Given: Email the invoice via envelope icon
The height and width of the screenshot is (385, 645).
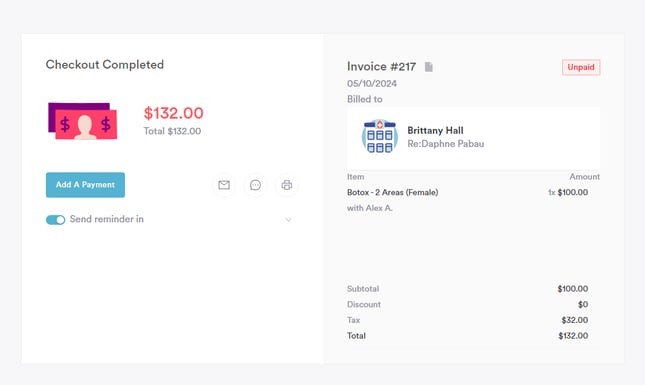Looking at the screenshot, I should [224, 185].
